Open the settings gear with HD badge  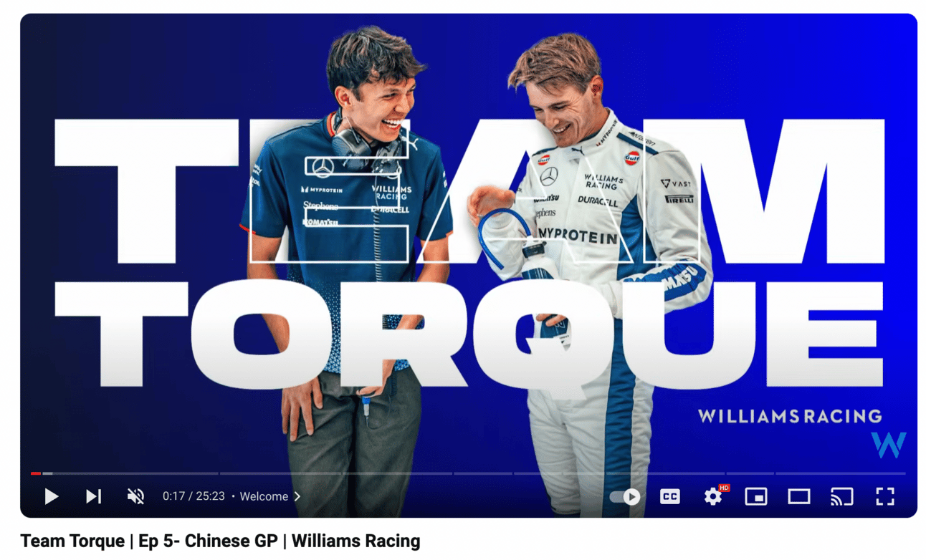click(x=715, y=496)
